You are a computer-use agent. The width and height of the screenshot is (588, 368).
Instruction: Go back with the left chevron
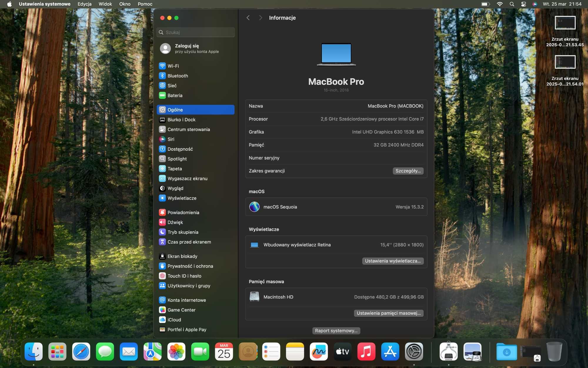coord(248,18)
